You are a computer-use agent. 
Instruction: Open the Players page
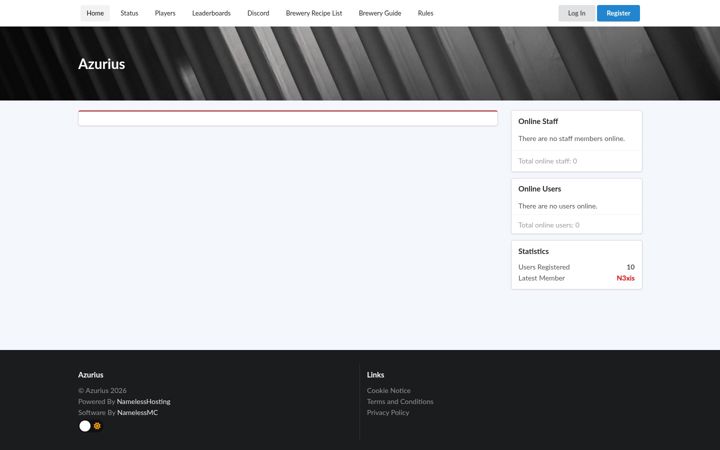165,13
